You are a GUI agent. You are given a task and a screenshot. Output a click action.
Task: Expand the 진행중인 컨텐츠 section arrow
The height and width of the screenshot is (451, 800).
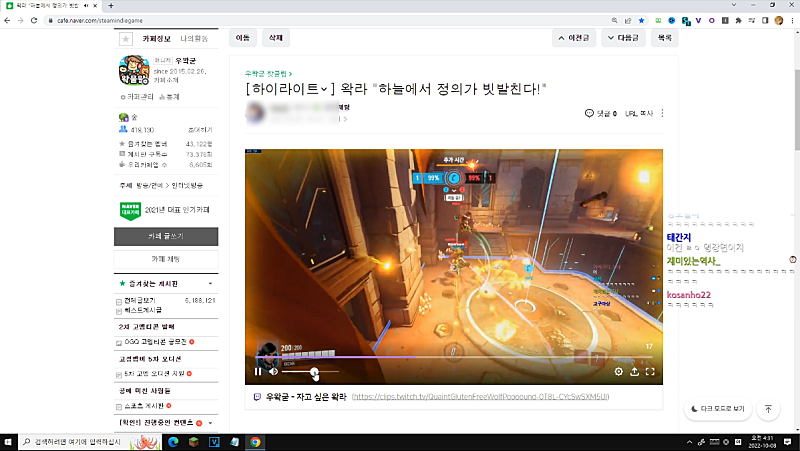point(210,423)
